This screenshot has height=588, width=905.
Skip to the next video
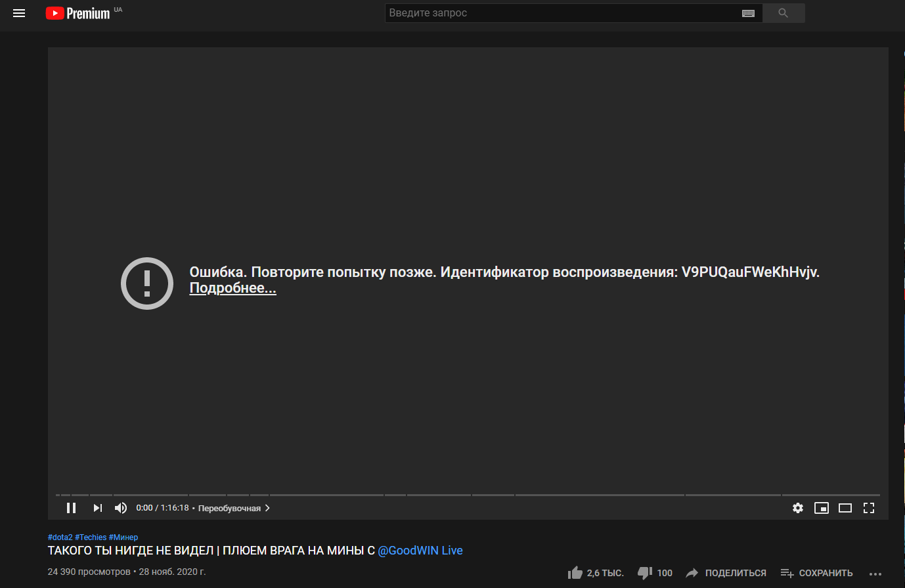(x=98, y=508)
